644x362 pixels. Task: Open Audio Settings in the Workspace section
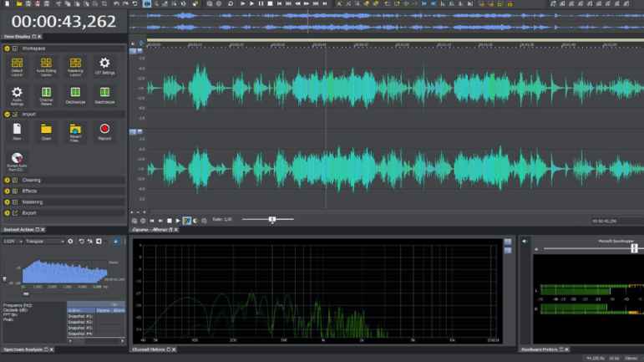[18, 92]
